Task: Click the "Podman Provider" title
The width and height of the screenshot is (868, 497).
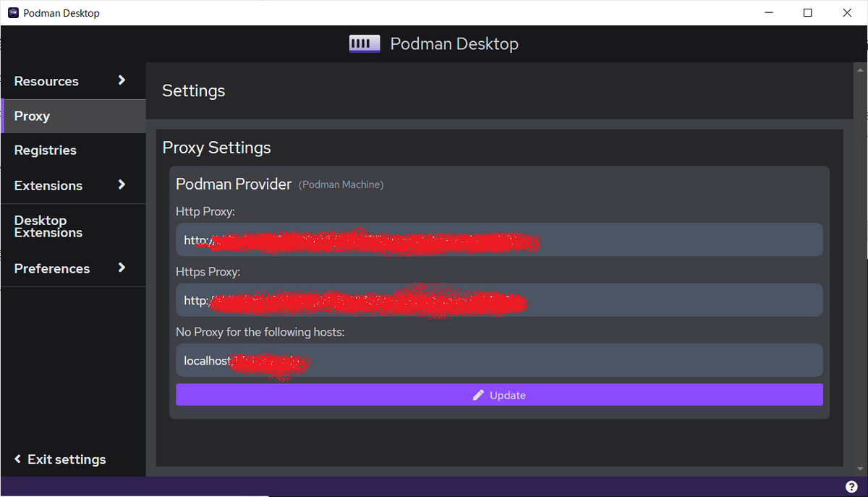Action: coord(234,184)
